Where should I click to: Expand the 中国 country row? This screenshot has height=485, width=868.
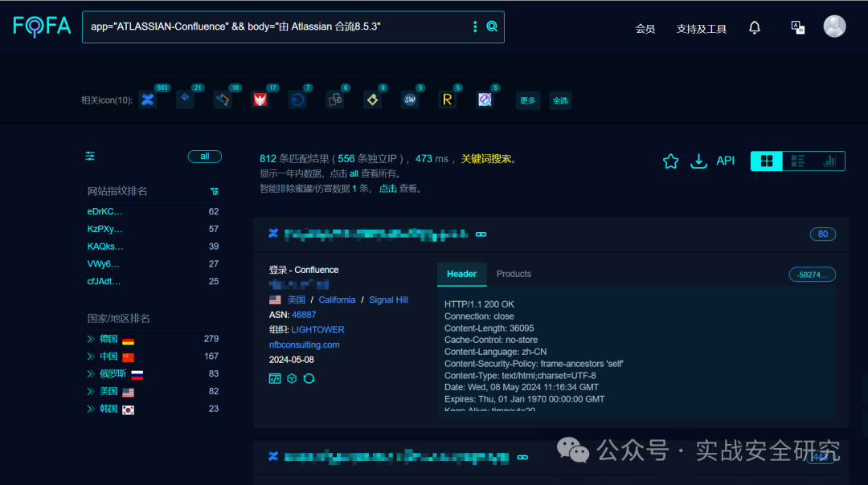coord(91,357)
